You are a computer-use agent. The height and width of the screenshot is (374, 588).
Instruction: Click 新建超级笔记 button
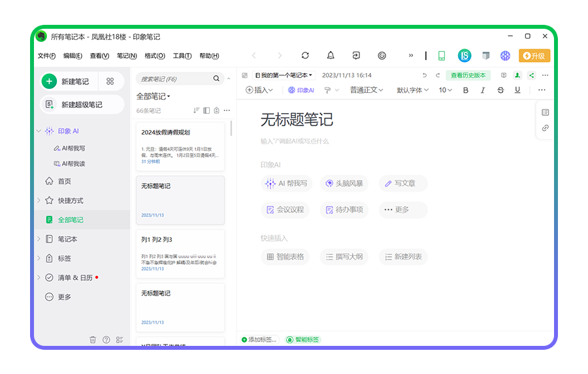(x=82, y=105)
